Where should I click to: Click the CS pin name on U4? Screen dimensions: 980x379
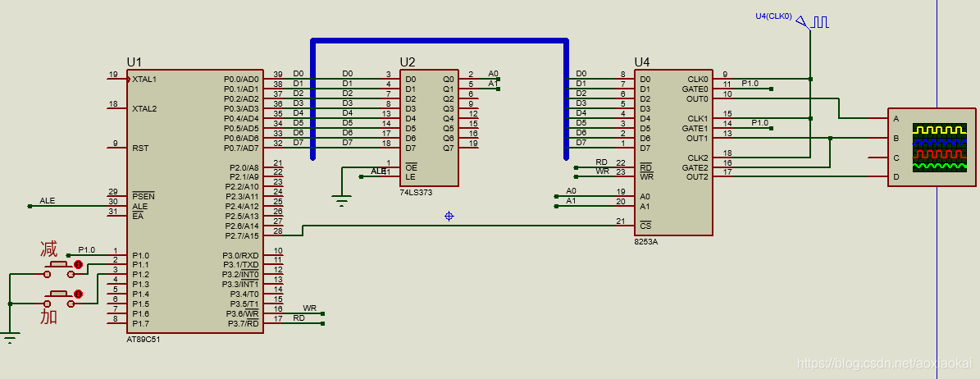[x=645, y=226]
